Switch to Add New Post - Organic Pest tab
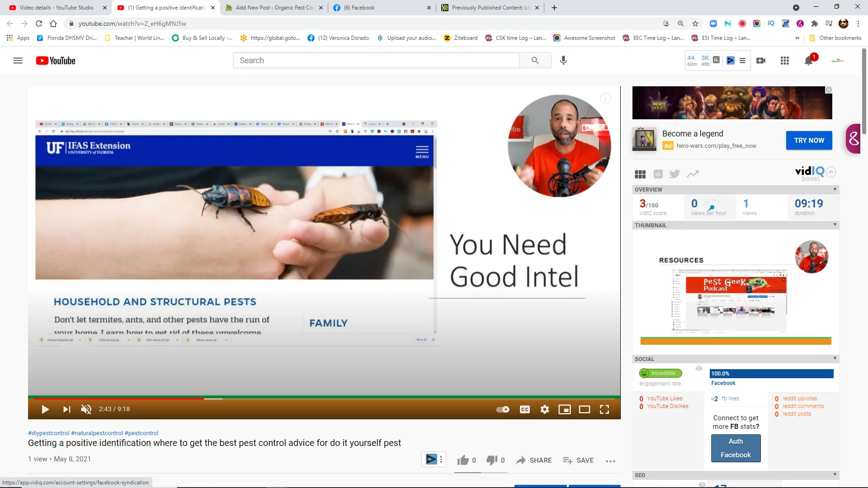 tap(274, 8)
